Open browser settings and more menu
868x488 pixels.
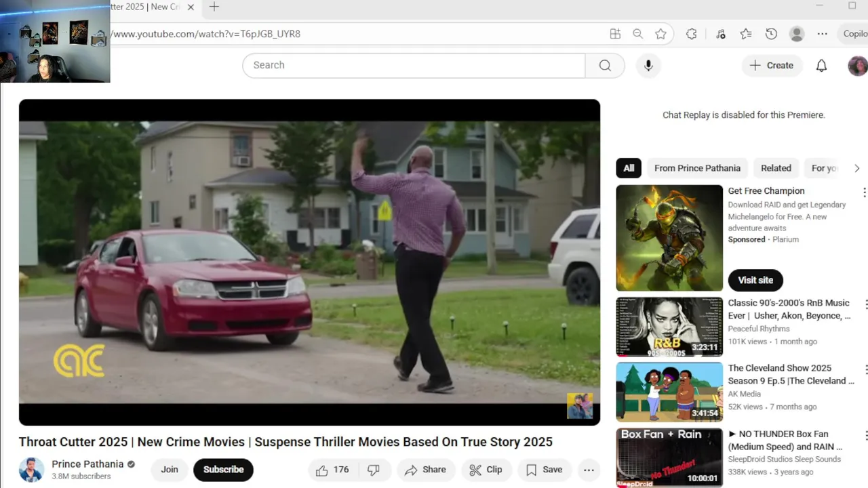tap(822, 34)
